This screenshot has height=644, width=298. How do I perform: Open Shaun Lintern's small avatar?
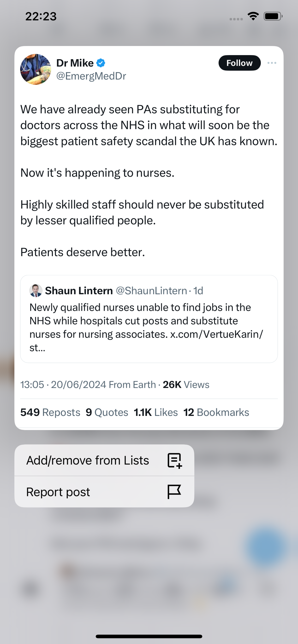(x=36, y=291)
